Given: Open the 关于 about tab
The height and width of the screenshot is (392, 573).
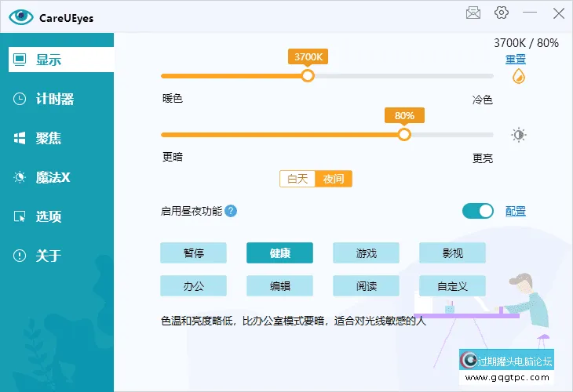Looking at the screenshot, I should tap(49, 256).
